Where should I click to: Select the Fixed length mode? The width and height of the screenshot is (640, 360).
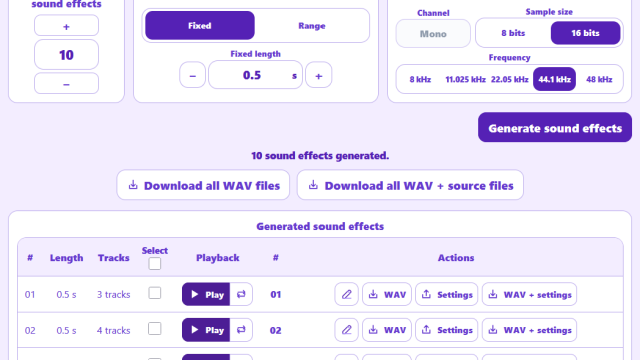pyautogui.click(x=200, y=26)
